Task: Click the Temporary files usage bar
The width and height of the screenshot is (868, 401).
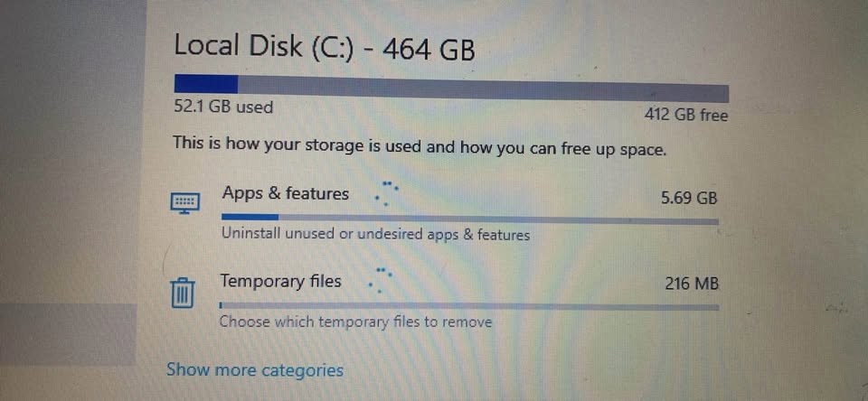Action: (x=468, y=306)
